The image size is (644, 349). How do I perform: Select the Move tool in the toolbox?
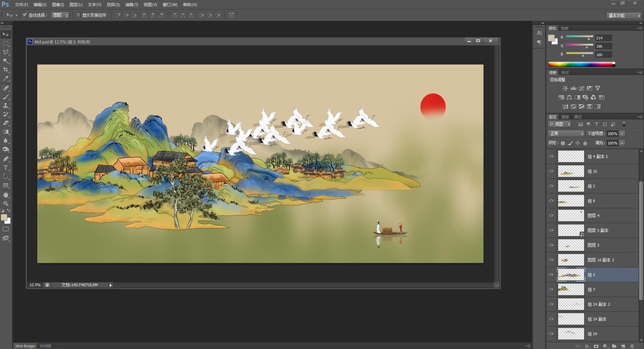[6, 34]
